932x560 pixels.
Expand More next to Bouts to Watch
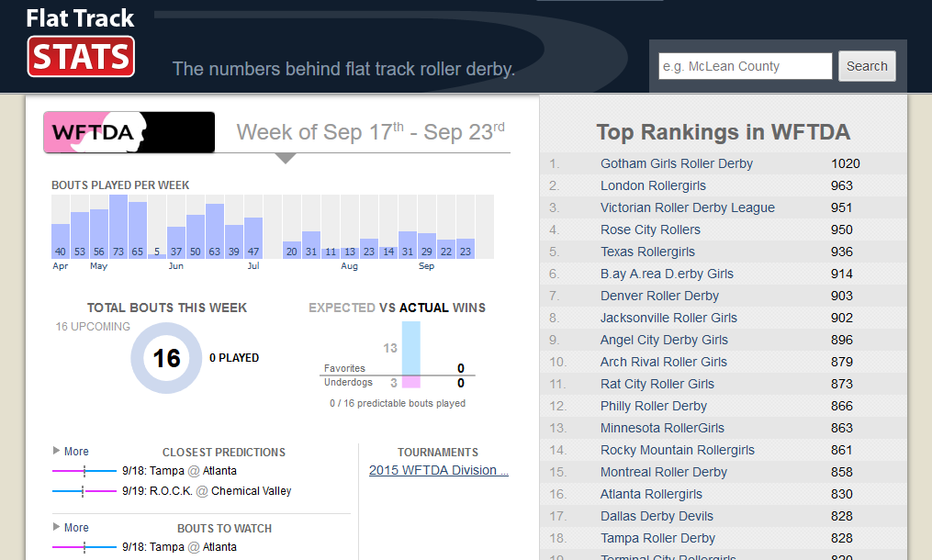(x=71, y=528)
